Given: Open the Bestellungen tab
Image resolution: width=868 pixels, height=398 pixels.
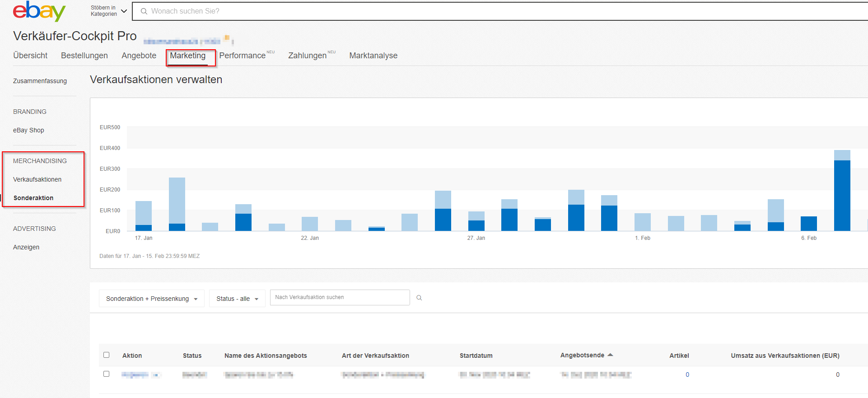Looking at the screenshot, I should (x=84, y=56).
